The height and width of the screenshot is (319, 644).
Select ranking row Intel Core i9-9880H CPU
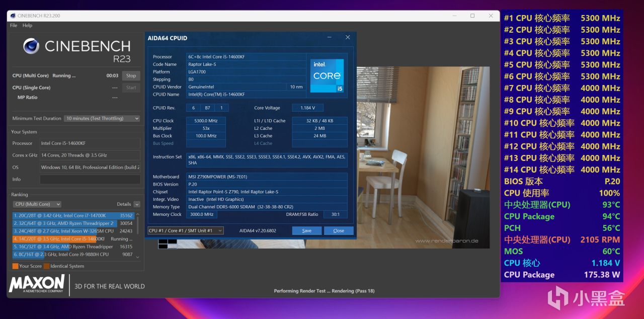coord(73,255)
